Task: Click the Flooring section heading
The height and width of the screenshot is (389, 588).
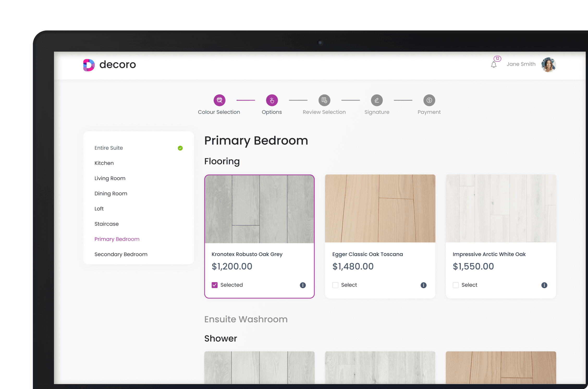Action: [x=222, y=161]
